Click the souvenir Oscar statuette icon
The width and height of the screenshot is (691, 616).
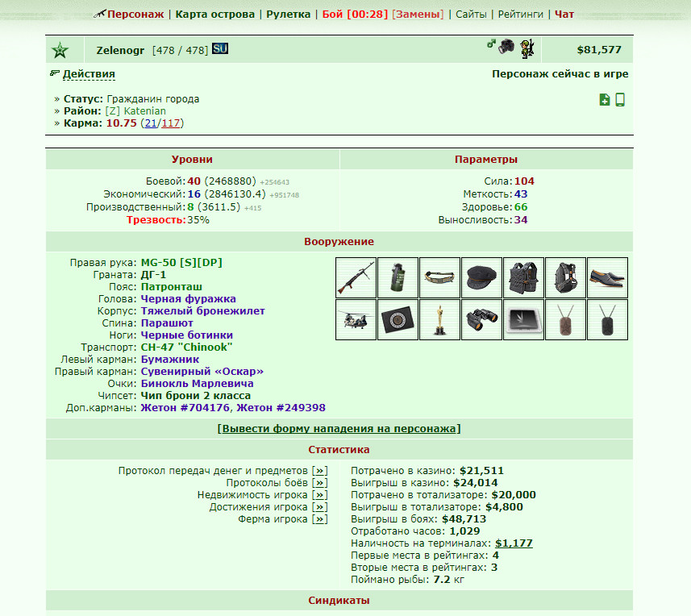(x=439, y=319)
